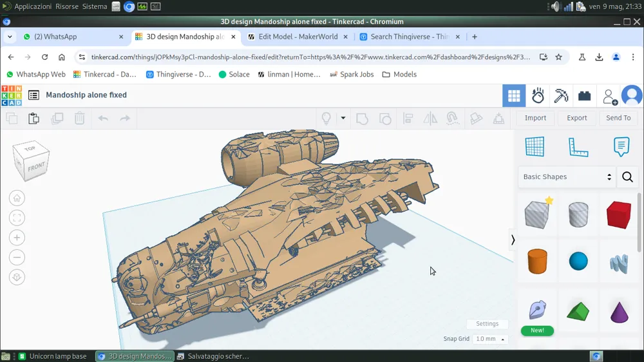Click the Fit all in view button
The width and height of the screenshot is (644, 362).
point(17,218)
